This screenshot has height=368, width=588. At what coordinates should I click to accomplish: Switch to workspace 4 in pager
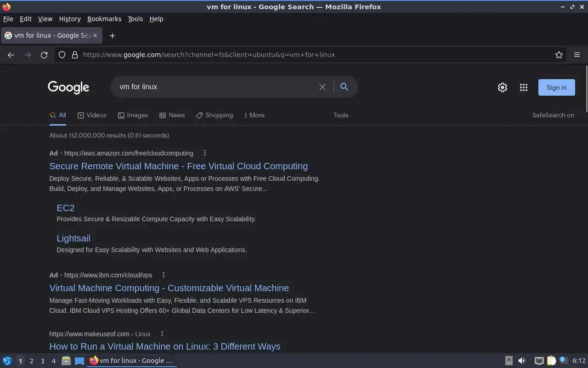pyautogui.click(x=54, y=361)
